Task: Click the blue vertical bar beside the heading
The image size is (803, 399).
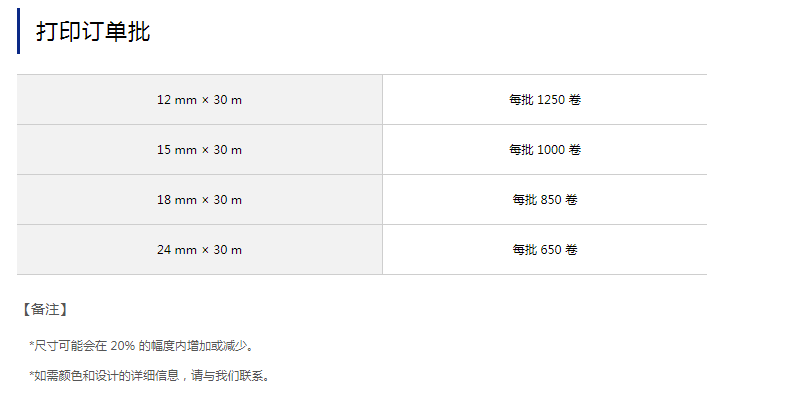Action: pyautogui.click(x=18, y=31)
